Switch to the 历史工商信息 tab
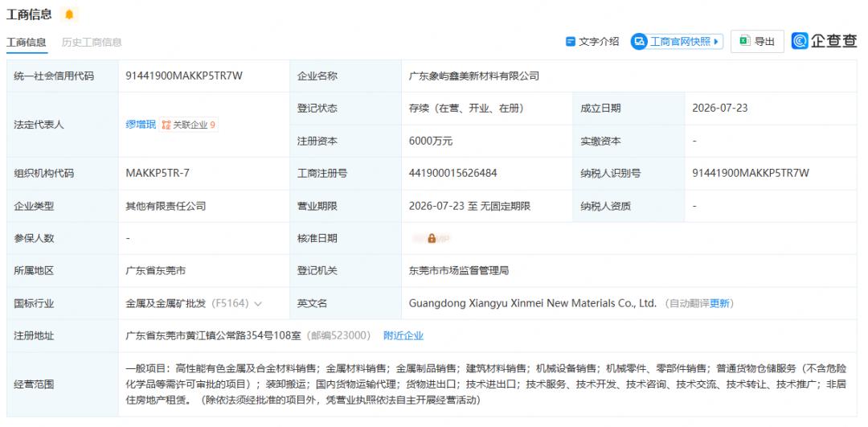 (92, 43)
